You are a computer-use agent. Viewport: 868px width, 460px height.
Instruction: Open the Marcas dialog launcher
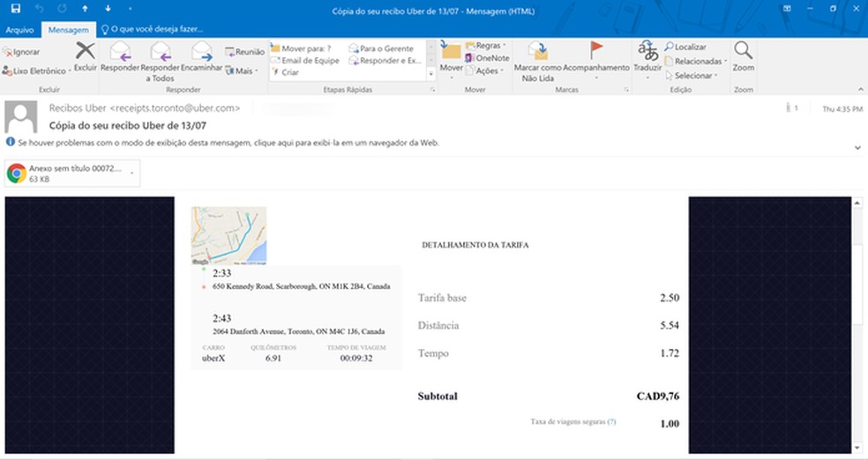pos(626,90)
